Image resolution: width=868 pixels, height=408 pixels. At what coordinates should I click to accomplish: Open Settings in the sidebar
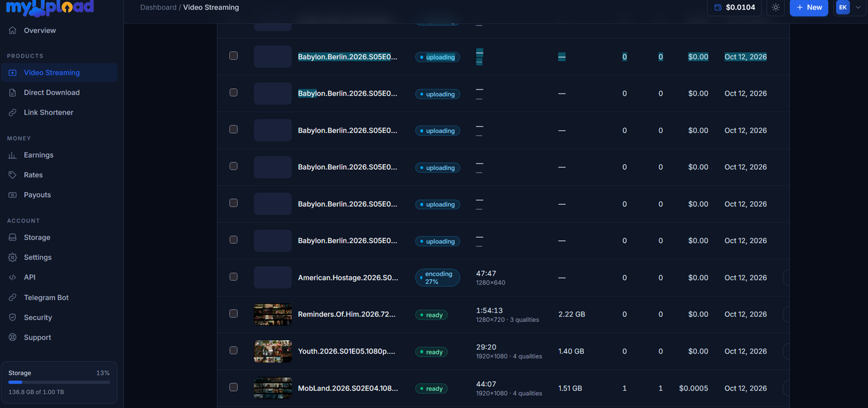pos(59,257)
